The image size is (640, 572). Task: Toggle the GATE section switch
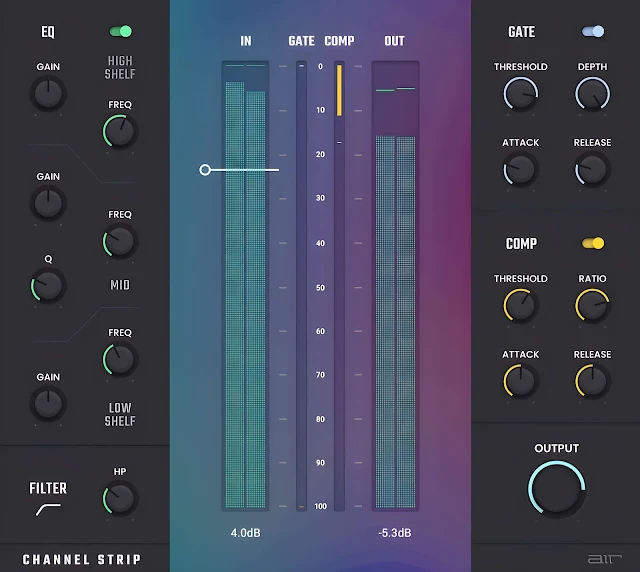click(593, 31)
